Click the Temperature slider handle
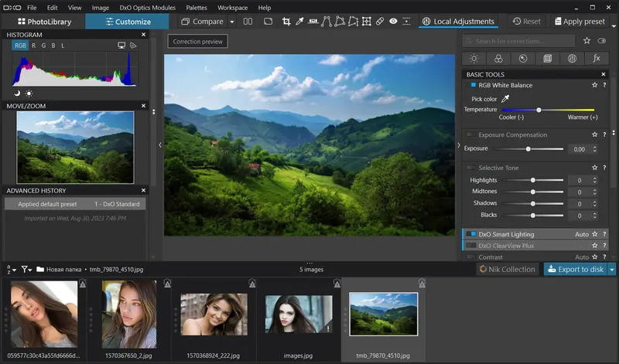The width and height of the screenshot is (619, 364). [539, 110]
